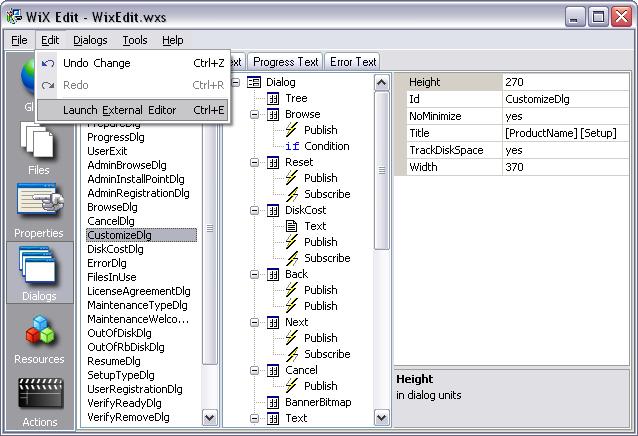Collapse the Browse tree node
Viewport: 638px width, 436px height.
(254, 114)
